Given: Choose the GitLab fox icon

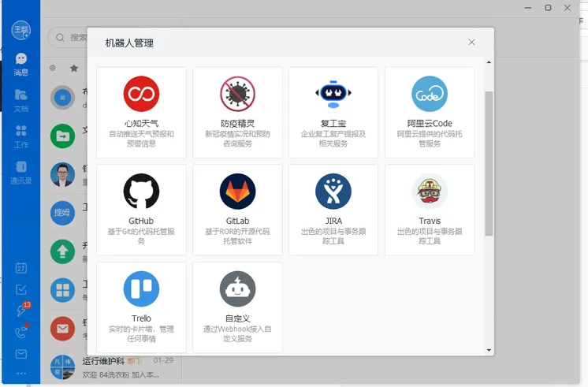Looking at the screenshot, I should 237,192.
